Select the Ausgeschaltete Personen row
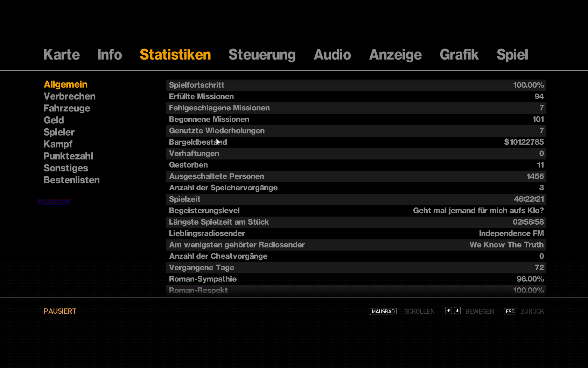588x368 pixels. [356, 176]
